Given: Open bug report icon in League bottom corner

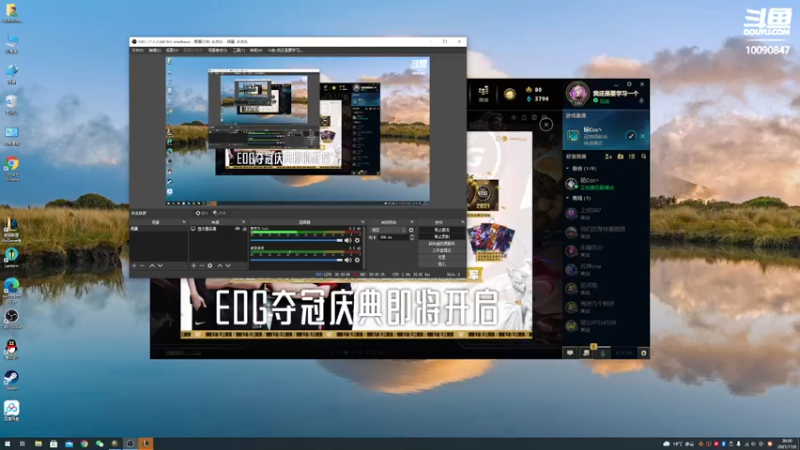Looking at the screenshot, I should 643,353.
